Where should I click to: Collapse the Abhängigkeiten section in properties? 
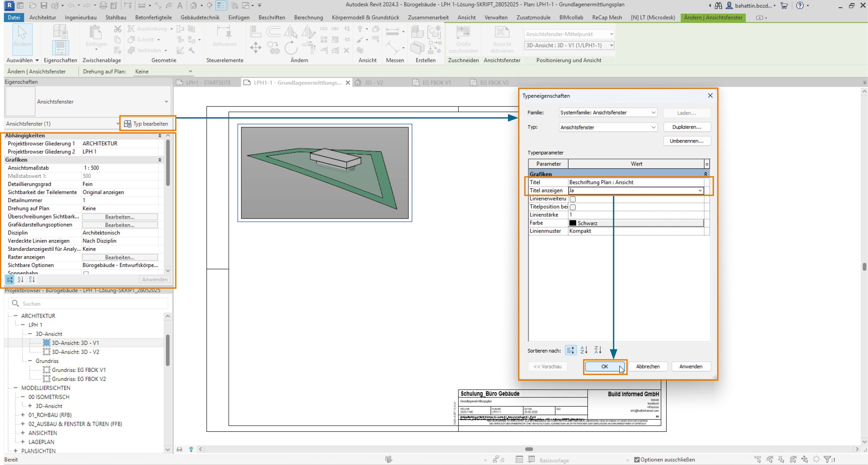pos(160,136)
